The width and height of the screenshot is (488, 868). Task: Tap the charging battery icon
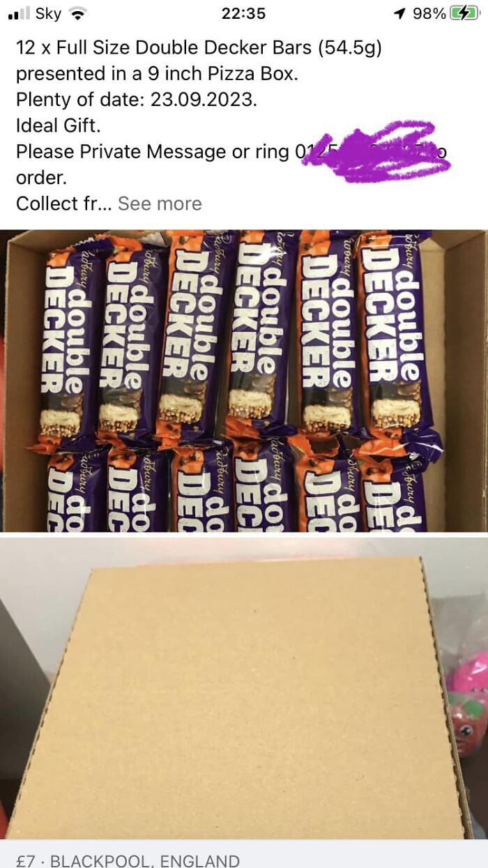[464, 13]
